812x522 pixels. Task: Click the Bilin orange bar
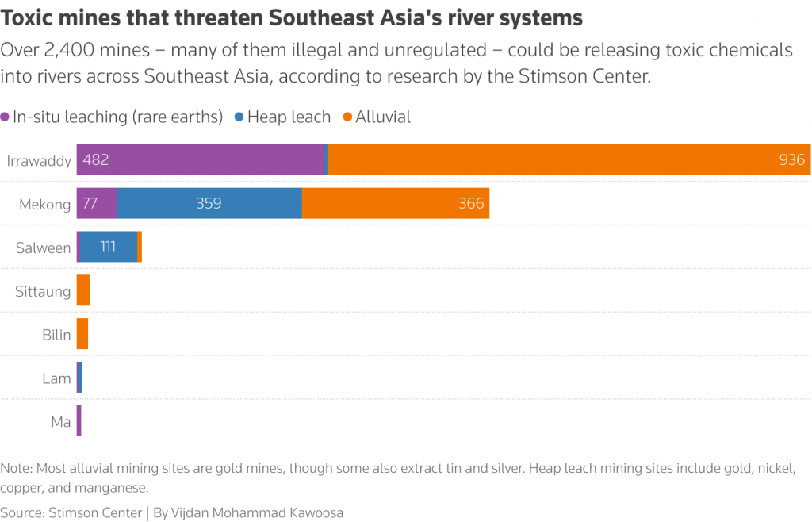pos(82,333)
